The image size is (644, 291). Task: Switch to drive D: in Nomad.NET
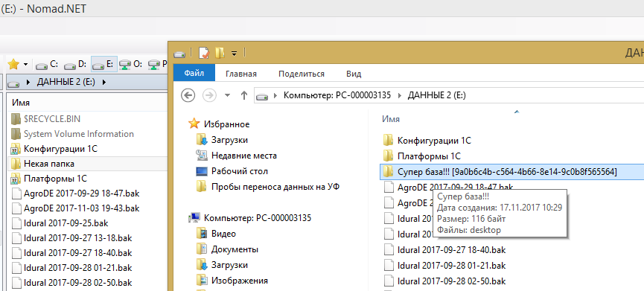(x=76, y=65)
